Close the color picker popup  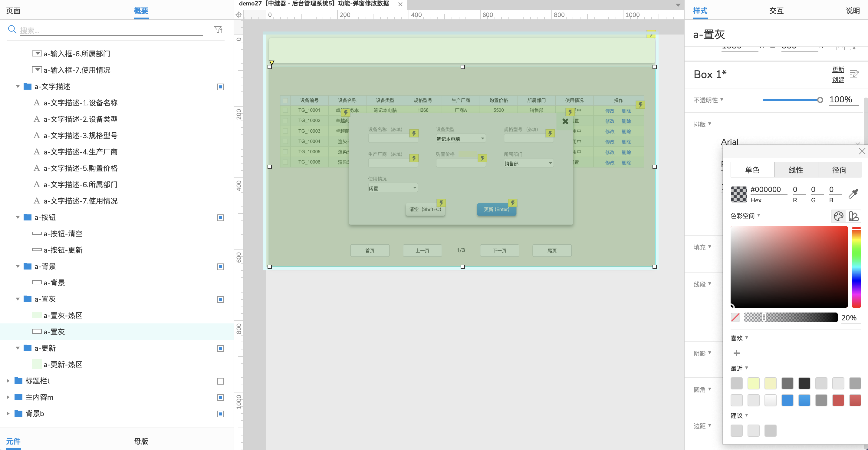tap(862, 151)
